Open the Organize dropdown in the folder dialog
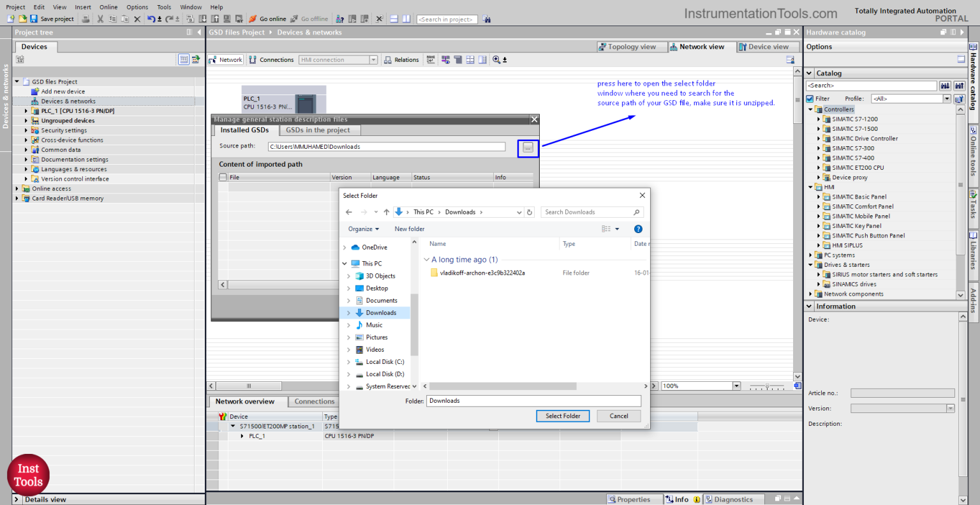This screenshot has height=505, width=980. (x=364, y=229)
